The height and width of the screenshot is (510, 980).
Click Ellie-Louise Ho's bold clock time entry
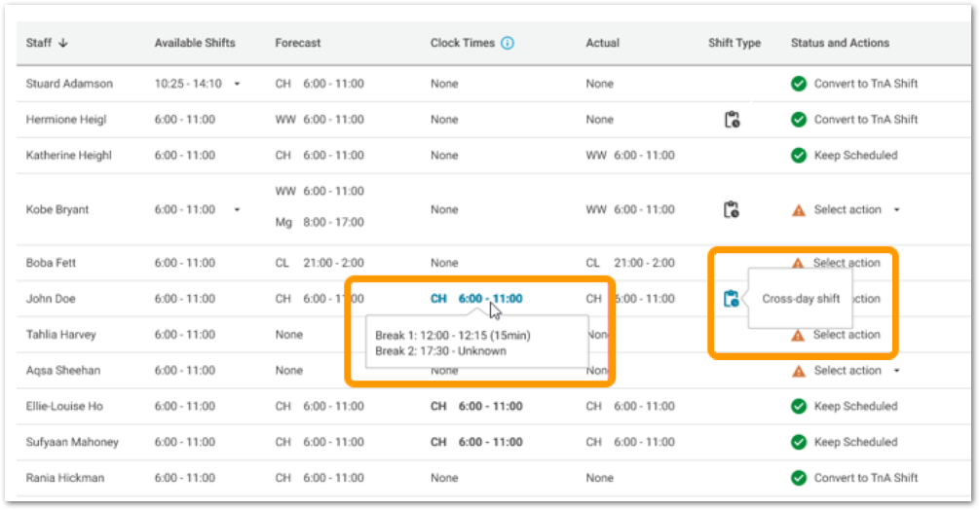pos(476,407)
